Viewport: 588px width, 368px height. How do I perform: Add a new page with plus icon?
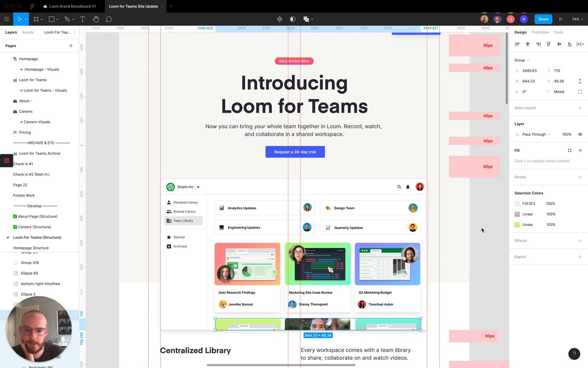71,46
